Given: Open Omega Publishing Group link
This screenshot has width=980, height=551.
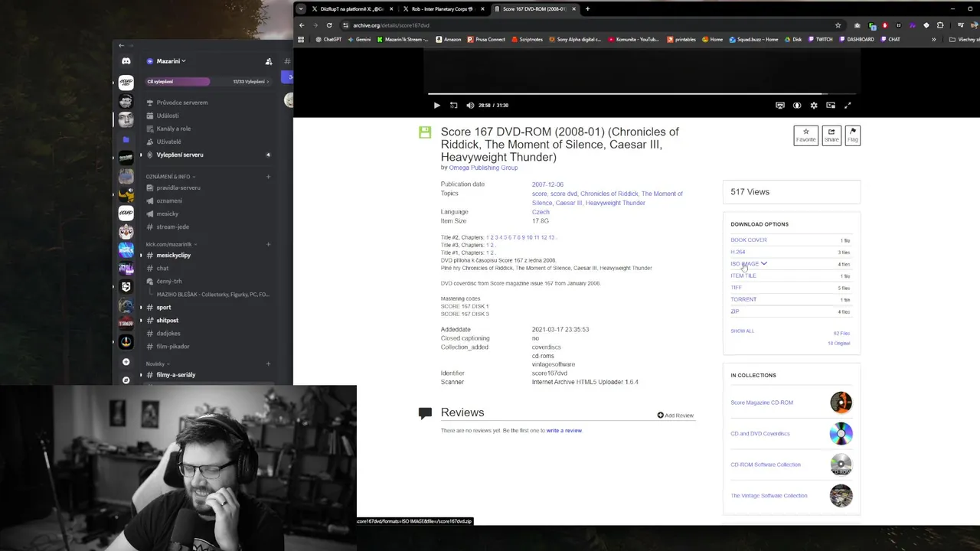Looking at the screenshot, I should 483,168.
